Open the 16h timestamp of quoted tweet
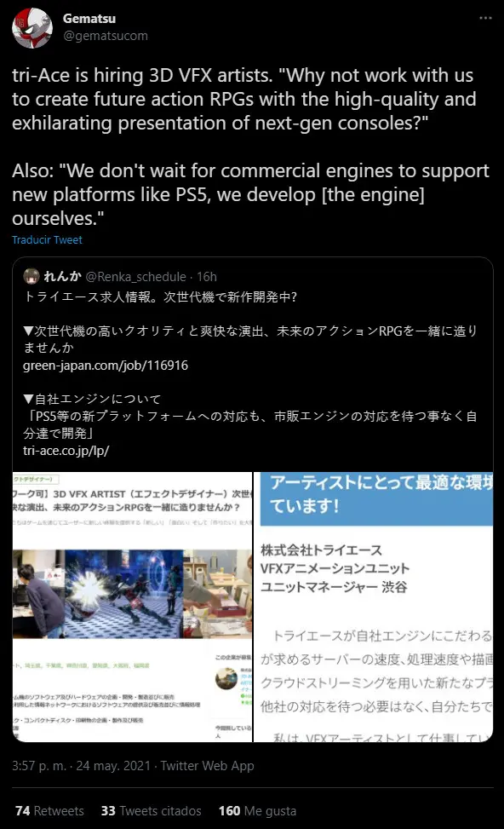The image size is (504, 829). 207,277
